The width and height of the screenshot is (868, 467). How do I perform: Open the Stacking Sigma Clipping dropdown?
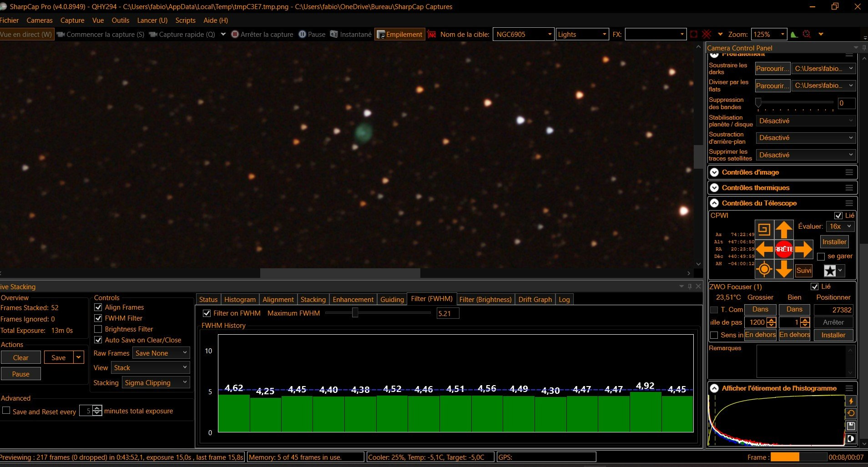pyautogui.click(x=156, y=382)
